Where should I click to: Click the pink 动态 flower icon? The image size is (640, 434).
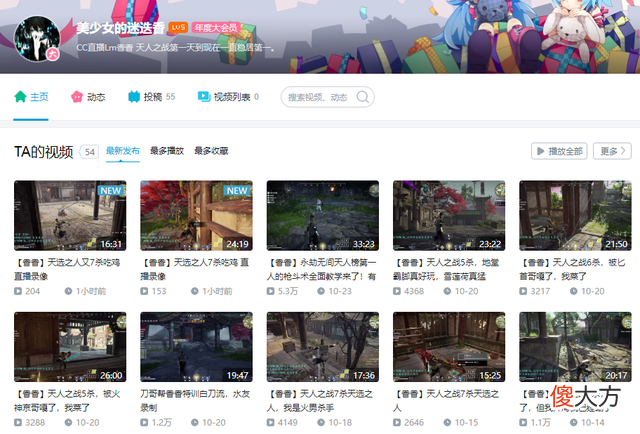(x=77, y=97)
